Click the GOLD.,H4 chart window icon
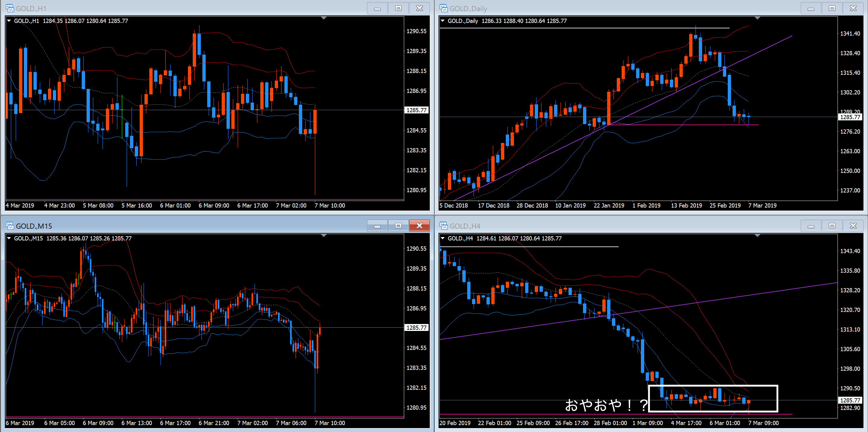The height and width of the screenshot is (432, 868). click(x=443, y=226)
